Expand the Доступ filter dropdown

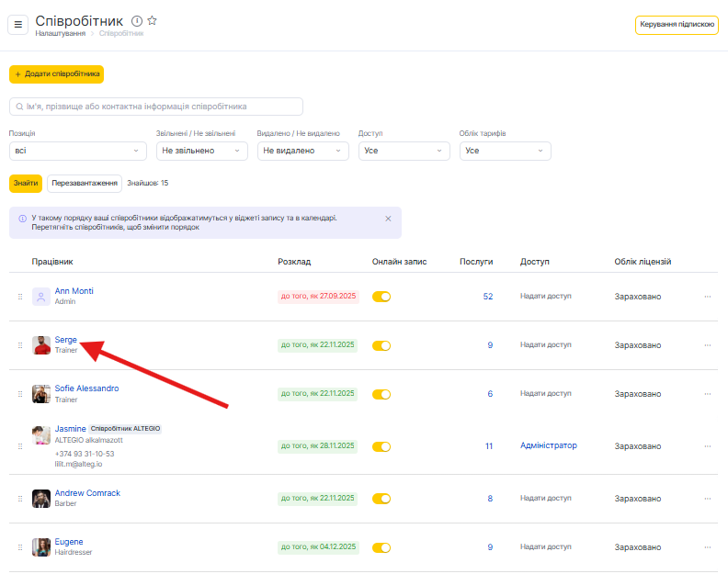click(x=404, y=151)
